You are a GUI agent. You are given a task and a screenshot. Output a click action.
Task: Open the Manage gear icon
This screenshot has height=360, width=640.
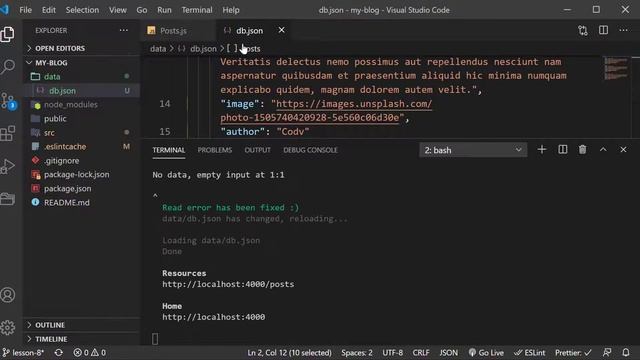[x=8, y=327]
